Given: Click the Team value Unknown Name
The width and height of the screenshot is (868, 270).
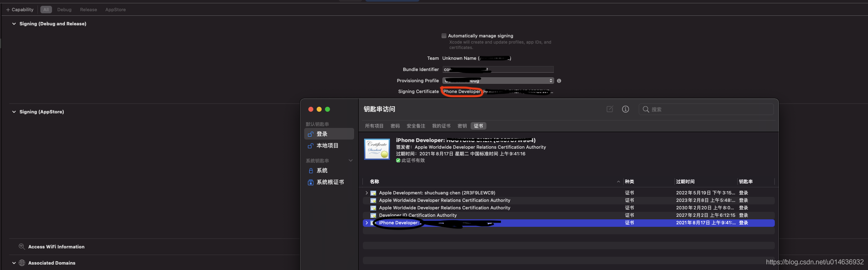Looking at the screenshot, I should coord(476,58).
